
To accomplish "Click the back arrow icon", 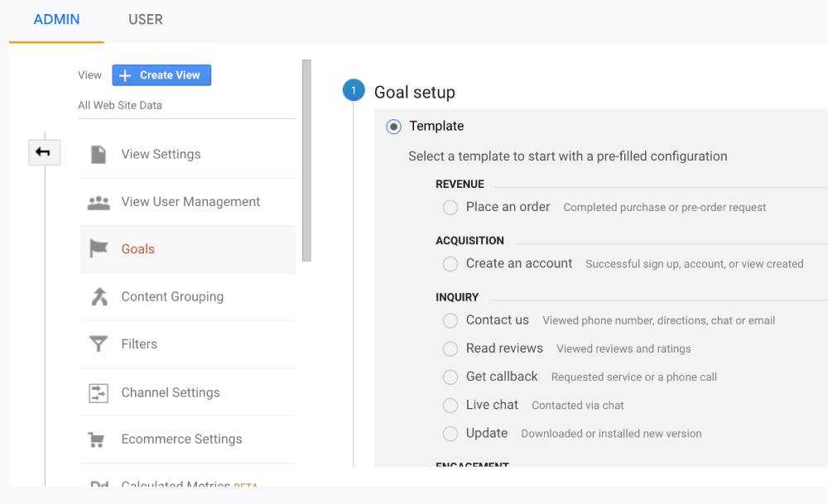I will click(x=43, y=152).
